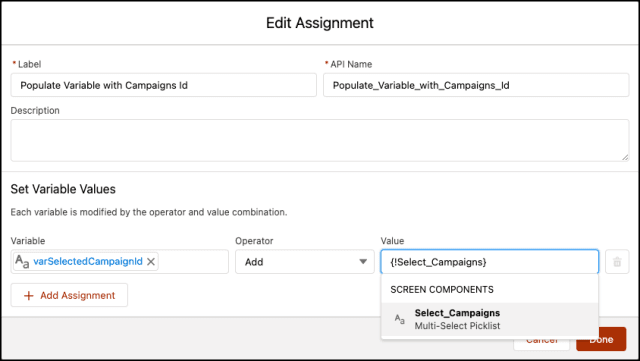Click the Aa icon next to Select_Campaigns
The height and width of the screenshot is (361, 640).
[x=400, y=319]
